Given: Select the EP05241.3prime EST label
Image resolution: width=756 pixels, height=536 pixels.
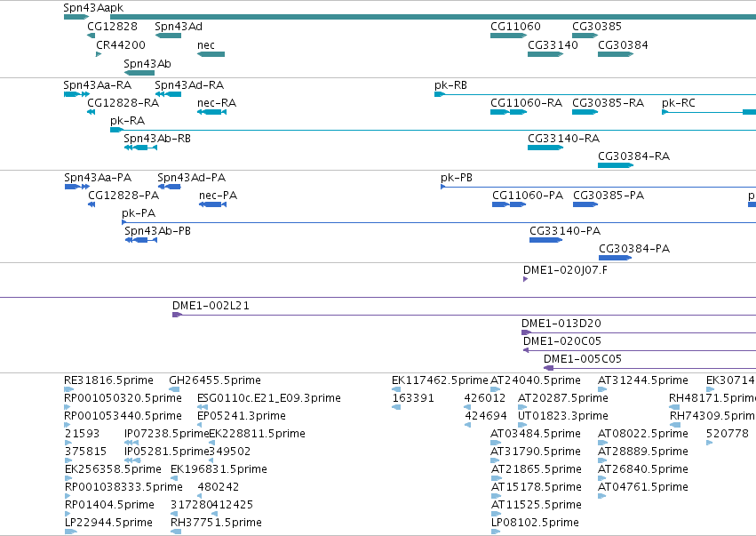Looking at the screenshot, I should click(x=241, y=416).
